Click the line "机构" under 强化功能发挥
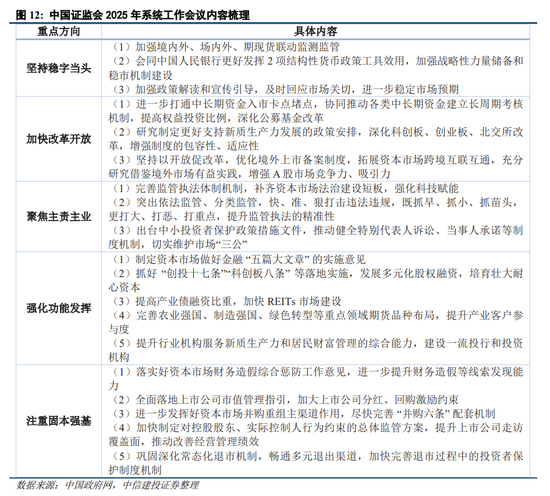 [119, 357]
